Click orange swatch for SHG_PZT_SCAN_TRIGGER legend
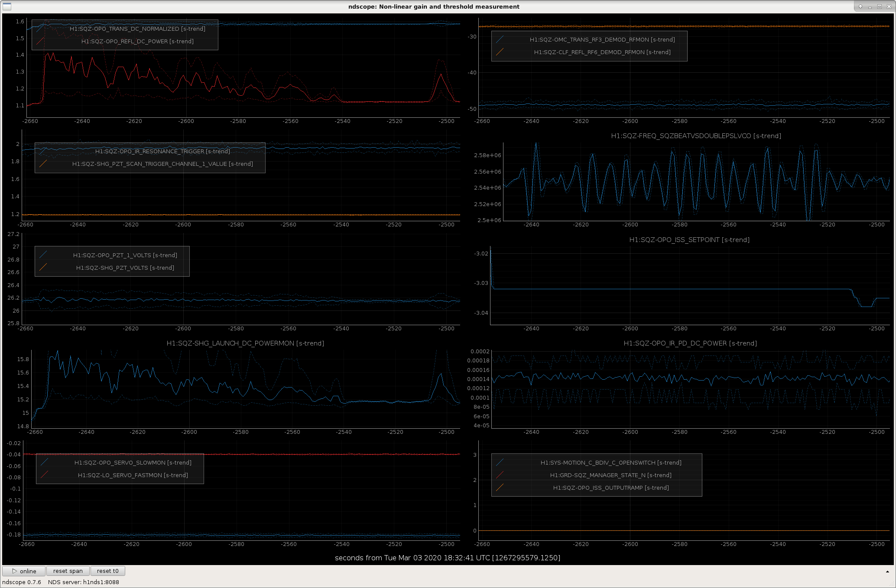The image size is (896, 588). 43,164
